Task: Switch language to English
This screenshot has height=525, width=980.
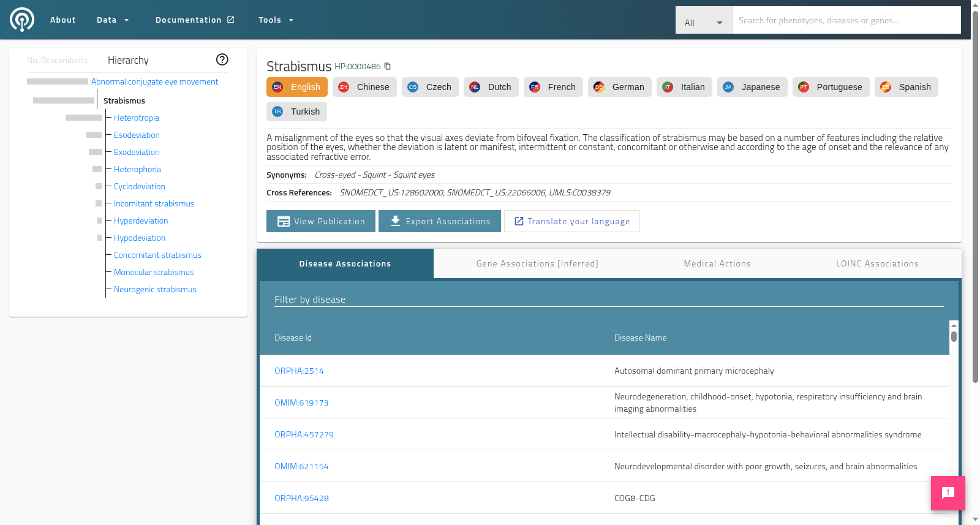Action: click(x=297, y=87)
